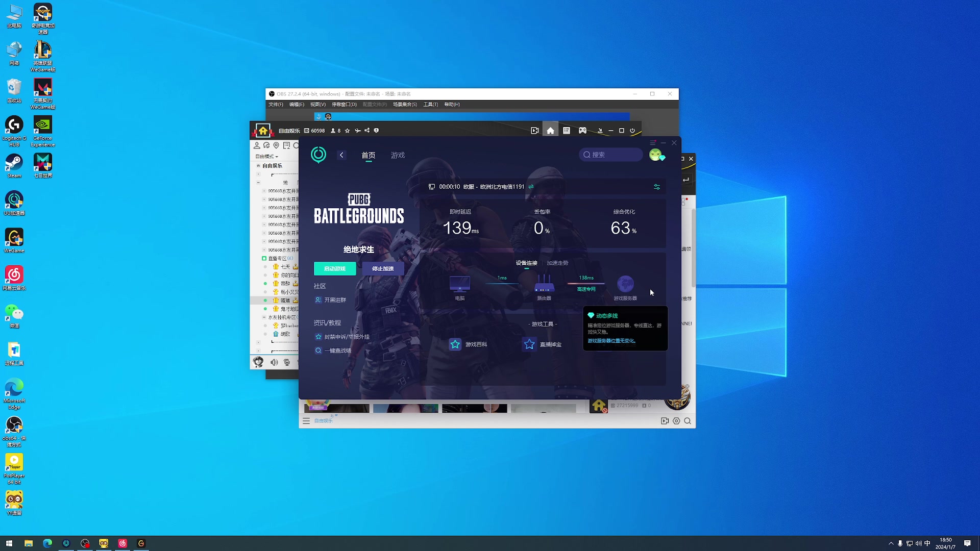
Task: Click the YY location pin icon
Action: click(276, 145)
